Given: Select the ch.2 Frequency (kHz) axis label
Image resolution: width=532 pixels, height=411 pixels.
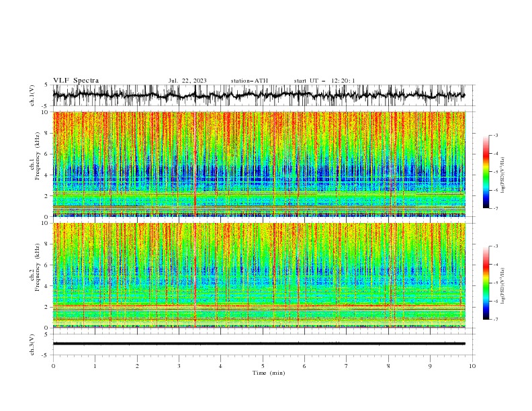Looking at the screenshot, I should pos(35,267).
